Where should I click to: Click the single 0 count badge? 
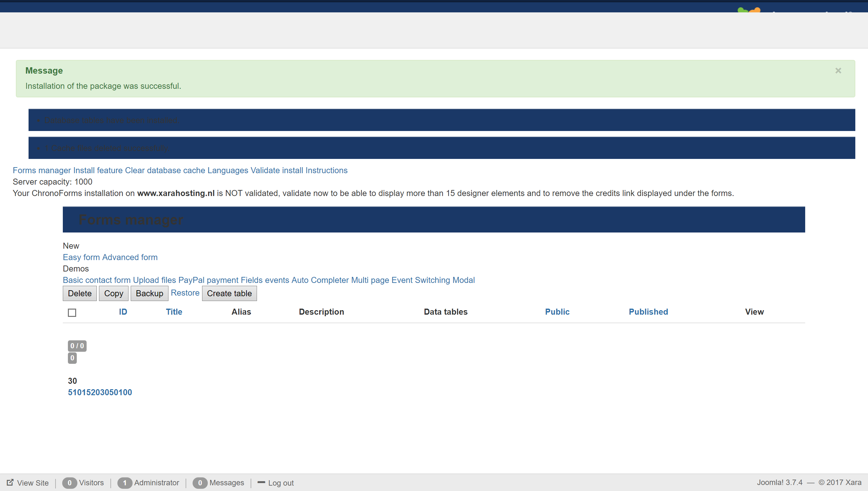tap(72, 358)
